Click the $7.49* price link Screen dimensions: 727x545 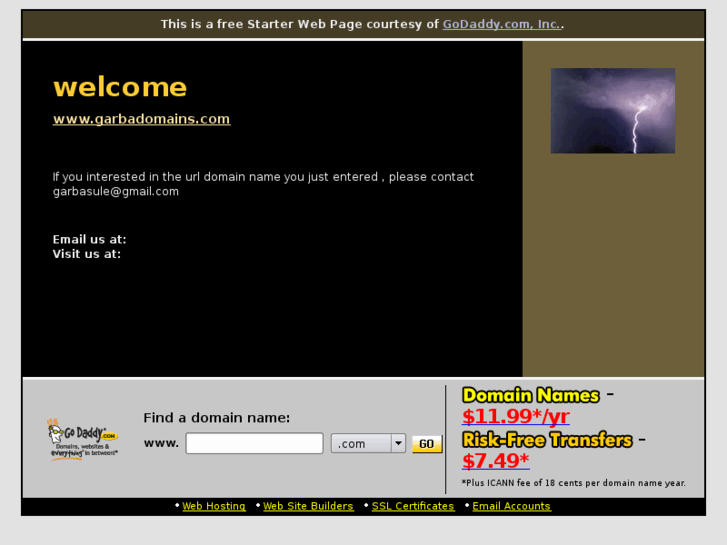[496, 461]
